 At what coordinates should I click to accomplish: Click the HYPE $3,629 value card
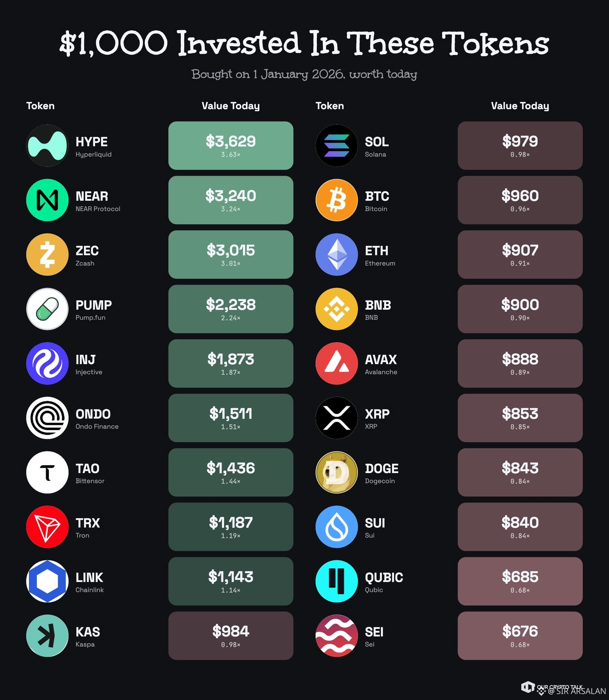point(231,146)
